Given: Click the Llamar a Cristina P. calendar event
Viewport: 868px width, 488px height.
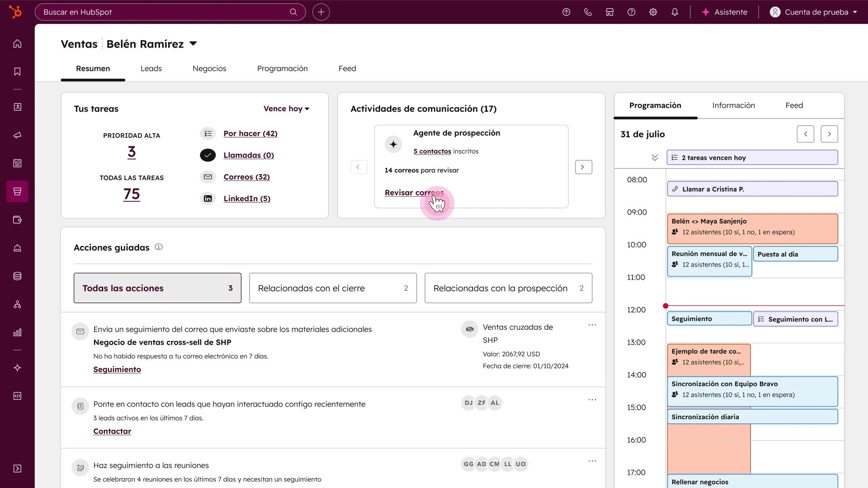Looking at the screenshot, I should (x=752, y=189).
